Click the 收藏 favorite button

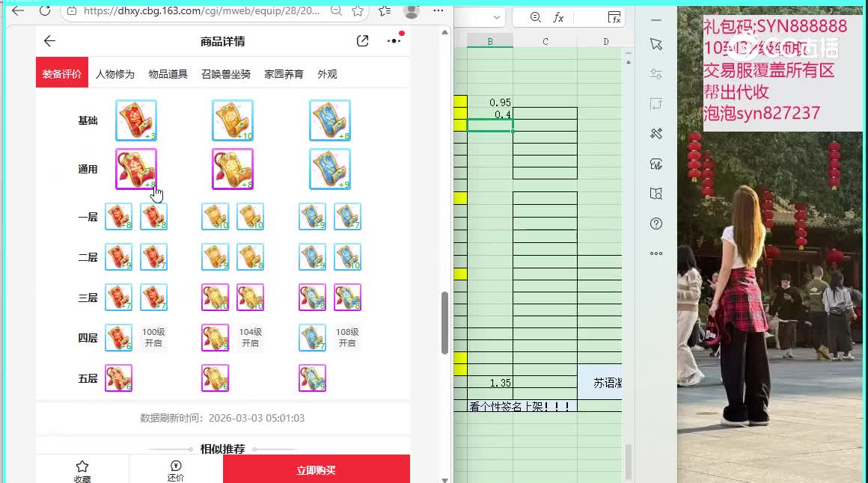click(x=82, y=471)
